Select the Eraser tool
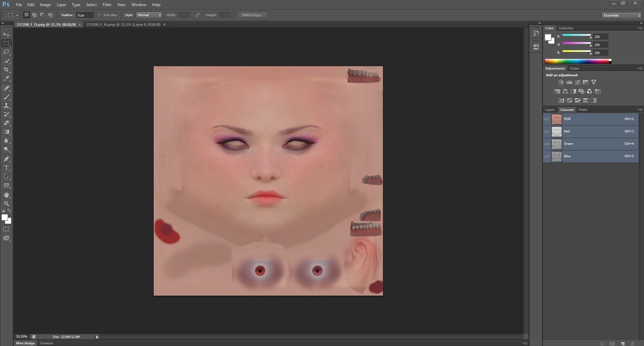 point(6,123)
